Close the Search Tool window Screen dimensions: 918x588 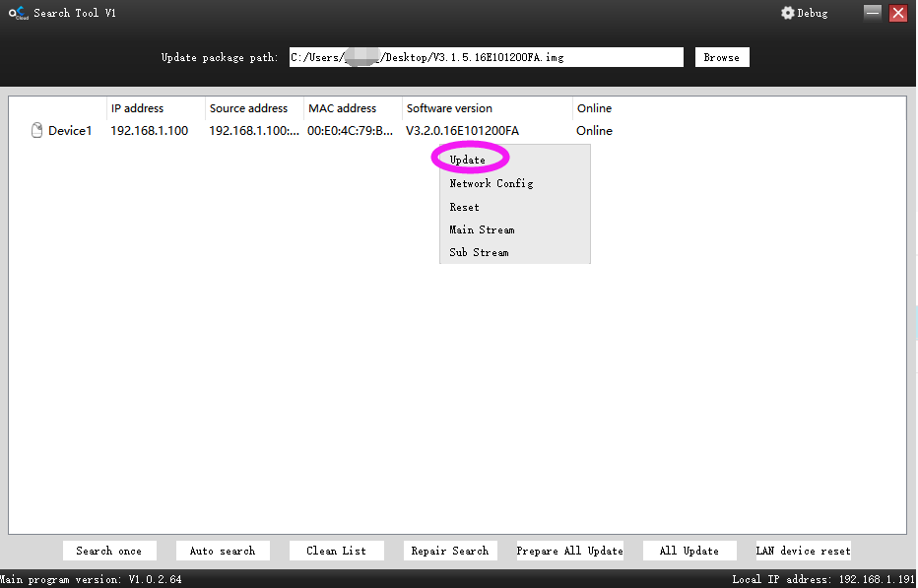coord(898,13)
